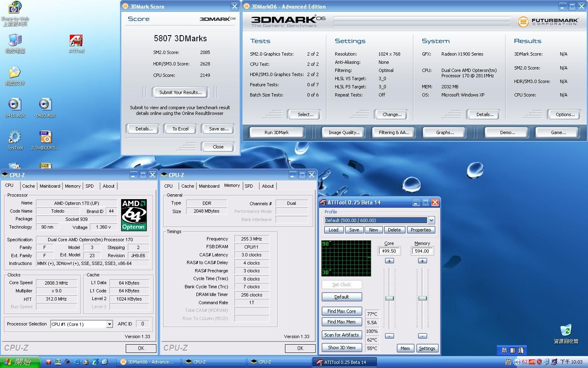The width and height of the screenshot is (588, 368).
Task: Click the network connection tray icon
Action: (547, 362)
